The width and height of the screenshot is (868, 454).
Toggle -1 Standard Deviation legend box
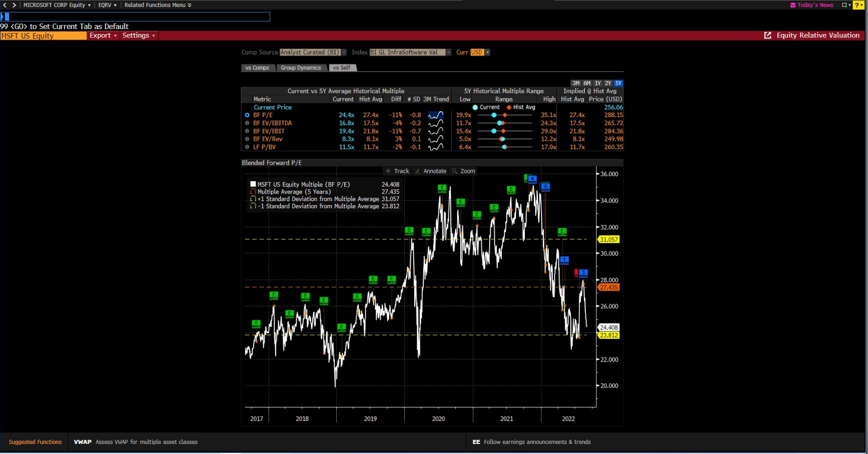[x=253, y=206]
